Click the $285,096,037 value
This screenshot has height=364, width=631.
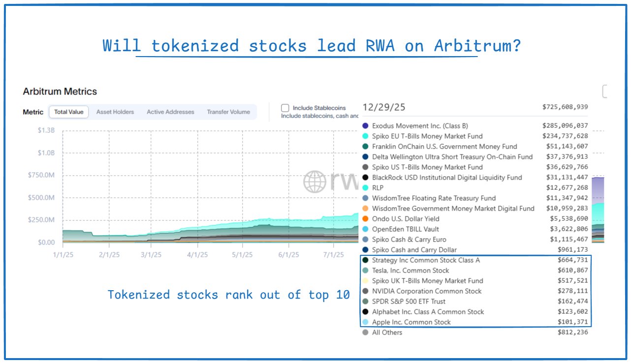(x=565, y=126)
